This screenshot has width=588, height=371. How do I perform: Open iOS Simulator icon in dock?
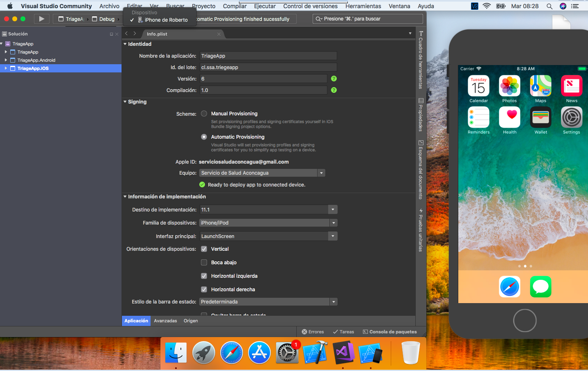370,353
